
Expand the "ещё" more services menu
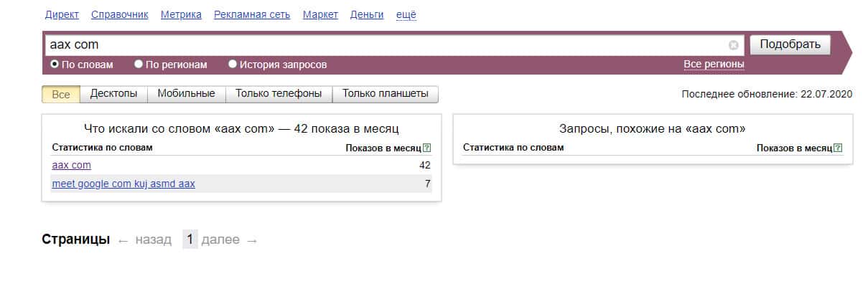(406, 14)
